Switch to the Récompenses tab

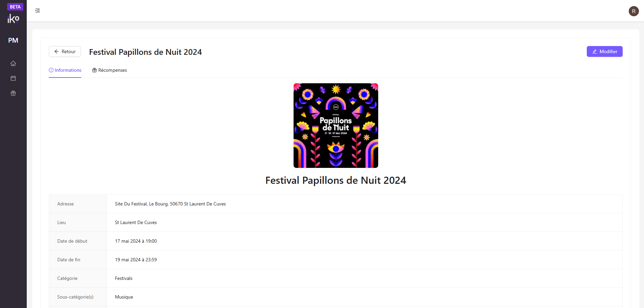[109, 70]
